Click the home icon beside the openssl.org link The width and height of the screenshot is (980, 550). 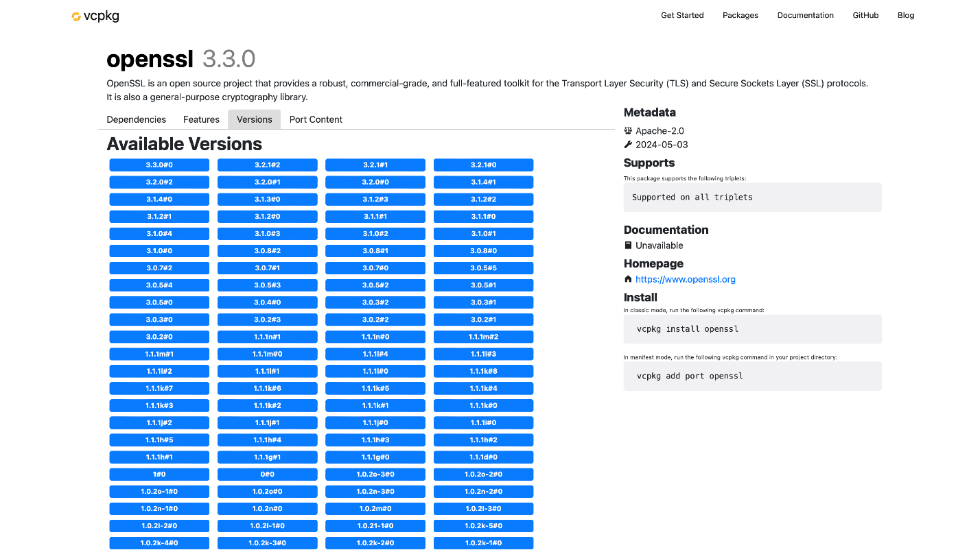(628, 279)
